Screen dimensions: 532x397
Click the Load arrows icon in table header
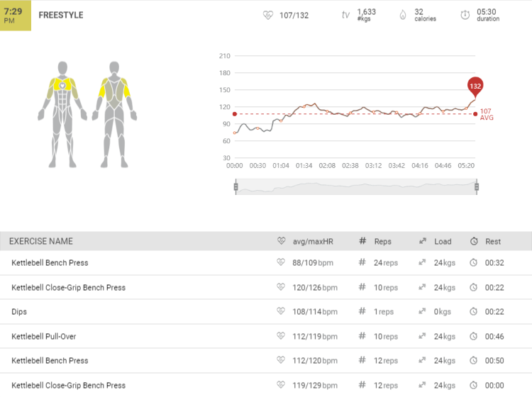pos(422,241)
